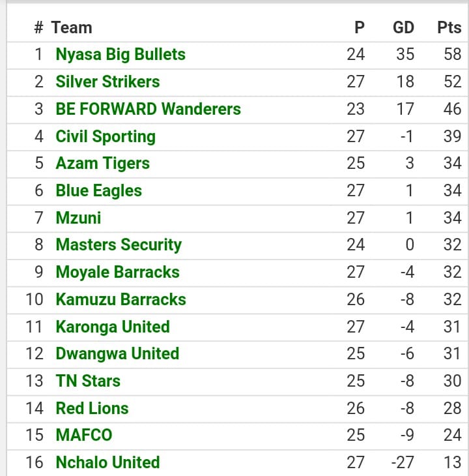Image resolution: width=469 pixels, height=476 pixels.
Task: Open Moyale Barracks team page
Action: (118, 272)
